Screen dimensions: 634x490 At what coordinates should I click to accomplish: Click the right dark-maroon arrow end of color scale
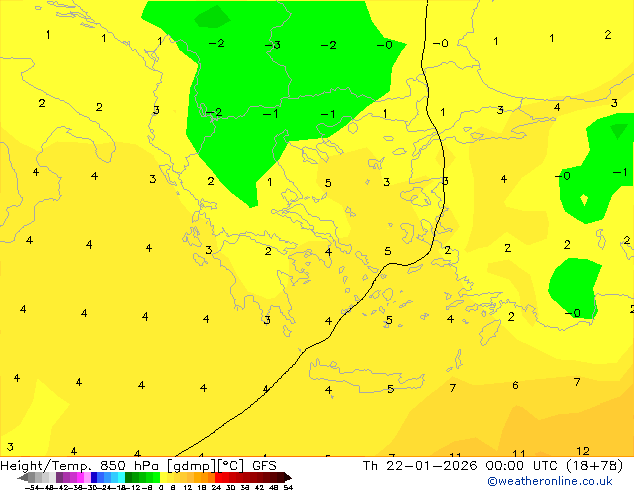[287, 477]
